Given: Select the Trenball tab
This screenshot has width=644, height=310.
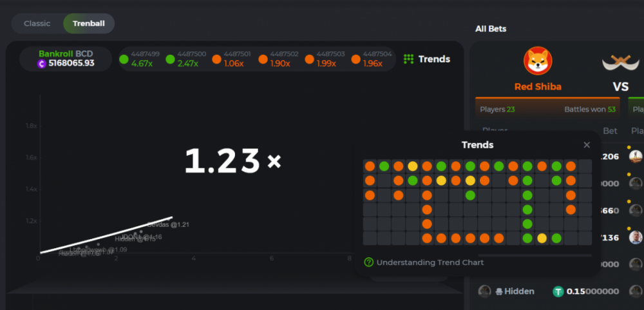Looking at the screenshot, I should point(89,23).
